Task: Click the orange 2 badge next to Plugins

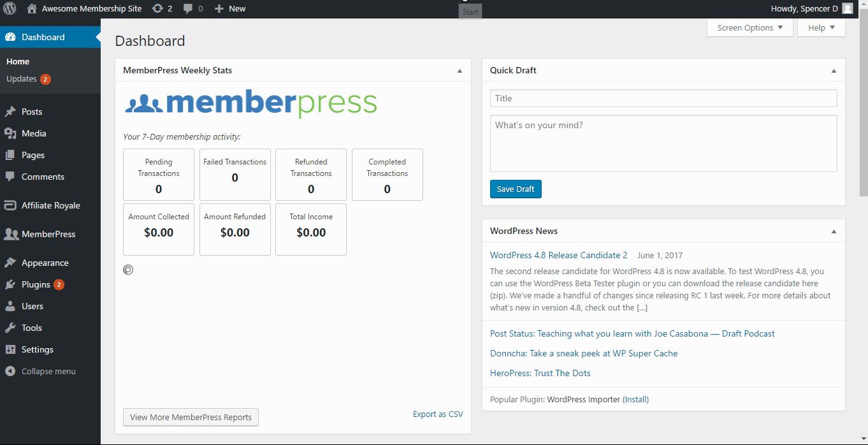Action: point(59,284)
